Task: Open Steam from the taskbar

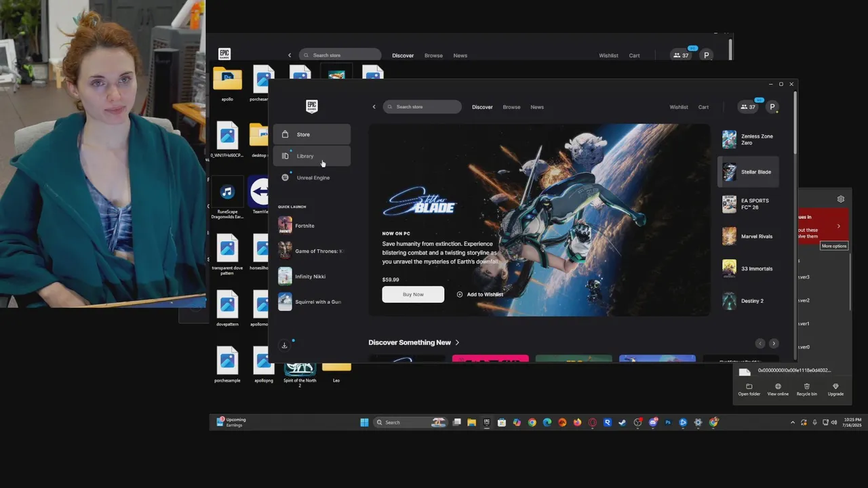Action: (x=623, y=422)
